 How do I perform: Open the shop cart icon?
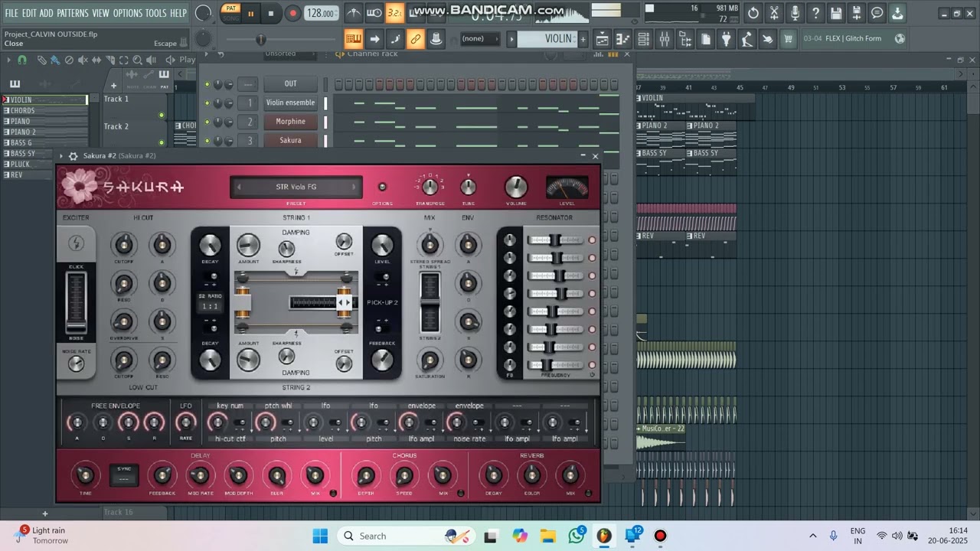[x=788, y=39]
